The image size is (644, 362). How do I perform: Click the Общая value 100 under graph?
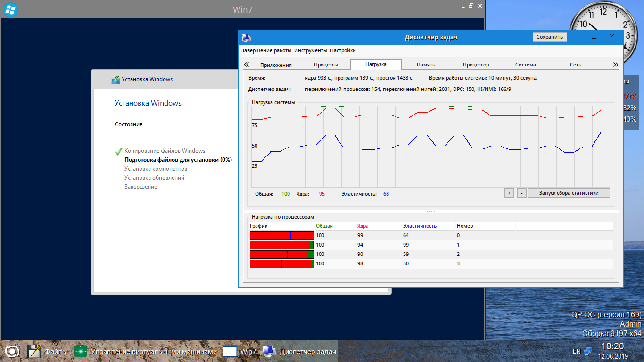pos(286,194)
